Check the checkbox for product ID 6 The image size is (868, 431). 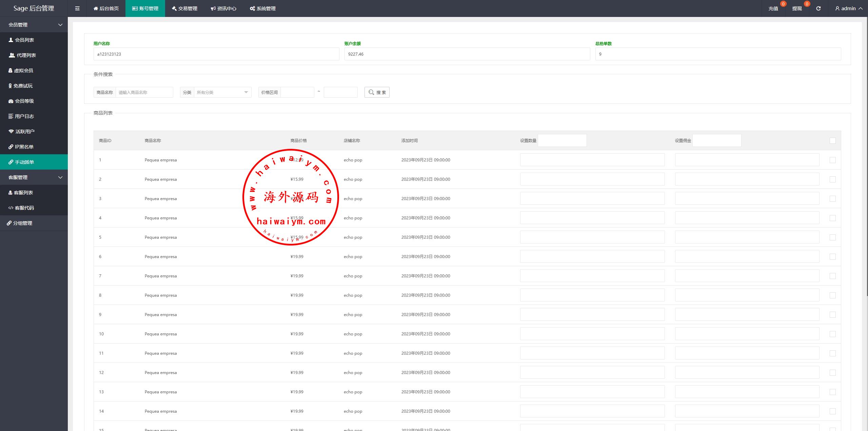coord(832,257)
